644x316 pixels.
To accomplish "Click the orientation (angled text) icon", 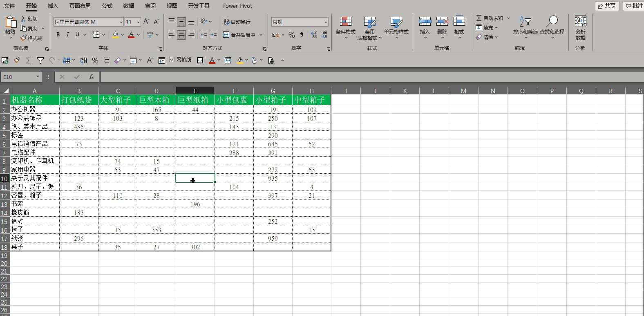I will [x=204, y=22].
